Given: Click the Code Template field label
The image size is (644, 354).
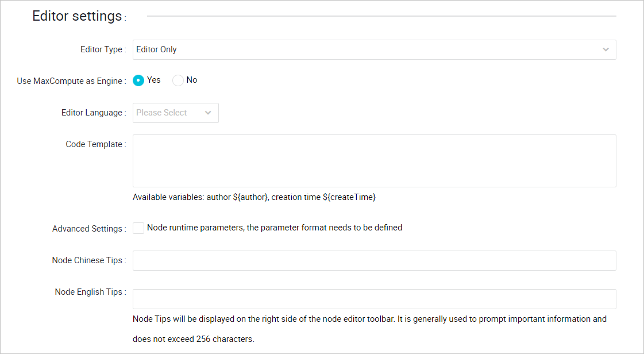Looking at the screenshot, I should click(x=95, y=144).
